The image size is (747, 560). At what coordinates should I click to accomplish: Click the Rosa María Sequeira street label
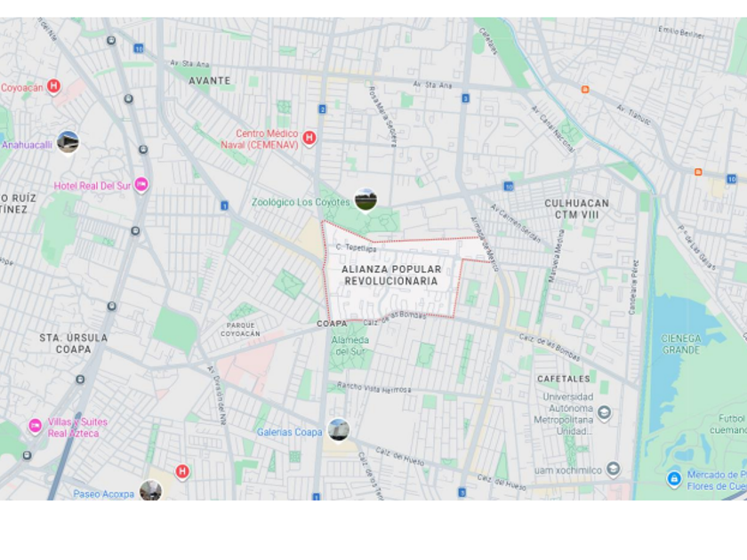383,116
